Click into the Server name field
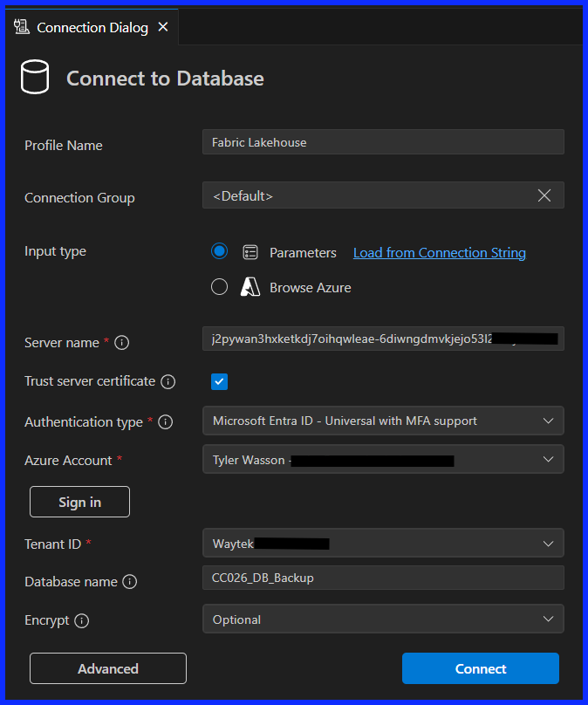 [383, 339]
